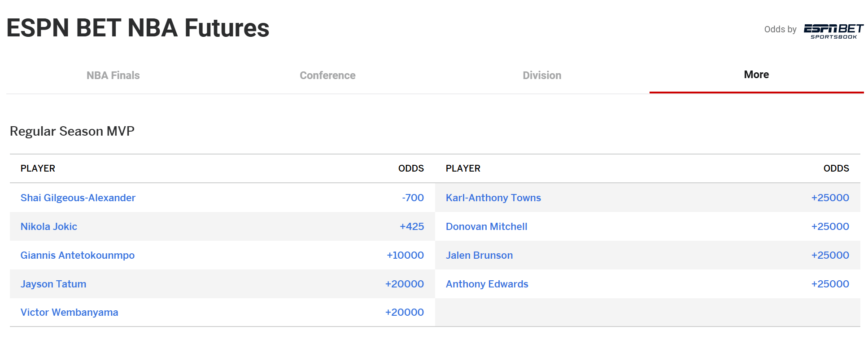
Task: Select the Jayson Tatum link
Action: pos(53,284)
